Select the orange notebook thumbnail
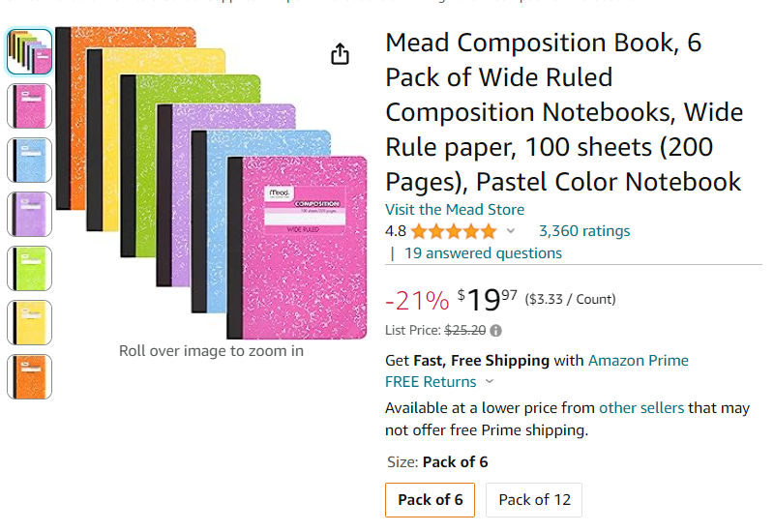This screenshot has height=532, width=774. [29, 377]
